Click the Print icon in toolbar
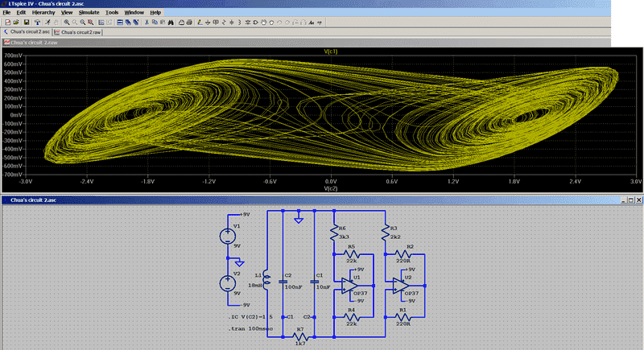 pos(190,22)
